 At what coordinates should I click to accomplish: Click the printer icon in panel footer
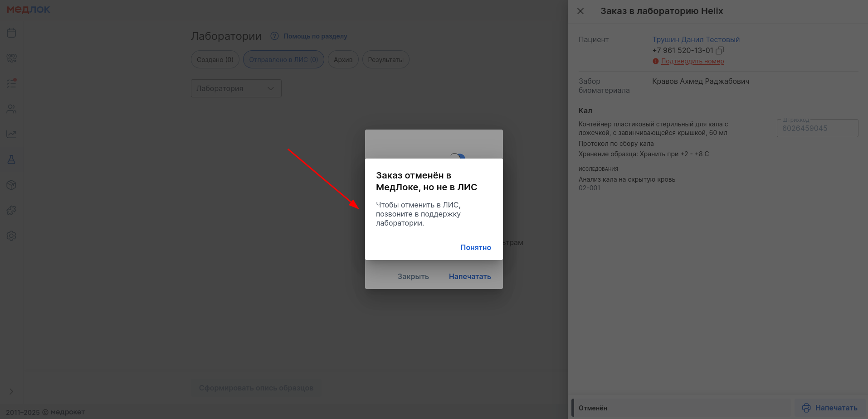806,408
